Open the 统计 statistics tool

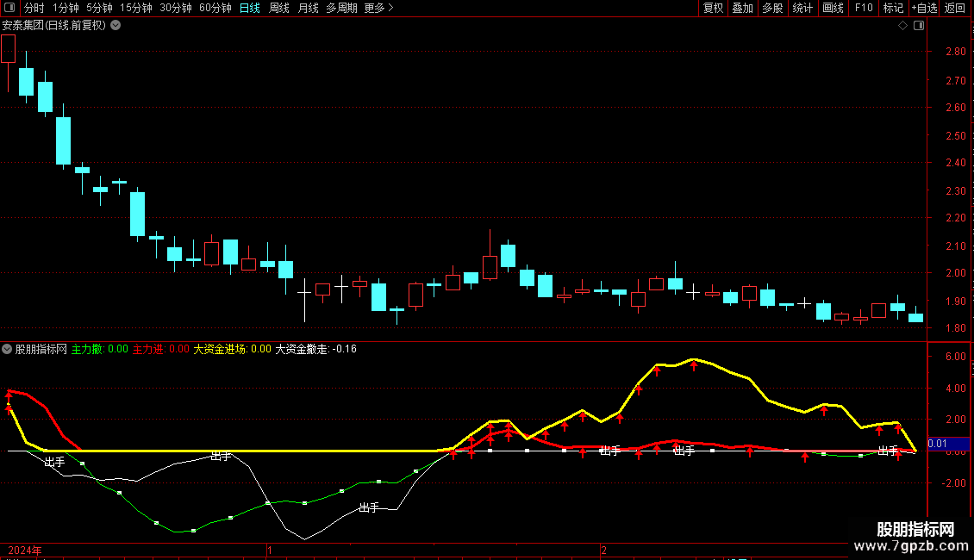pos(802,8)
